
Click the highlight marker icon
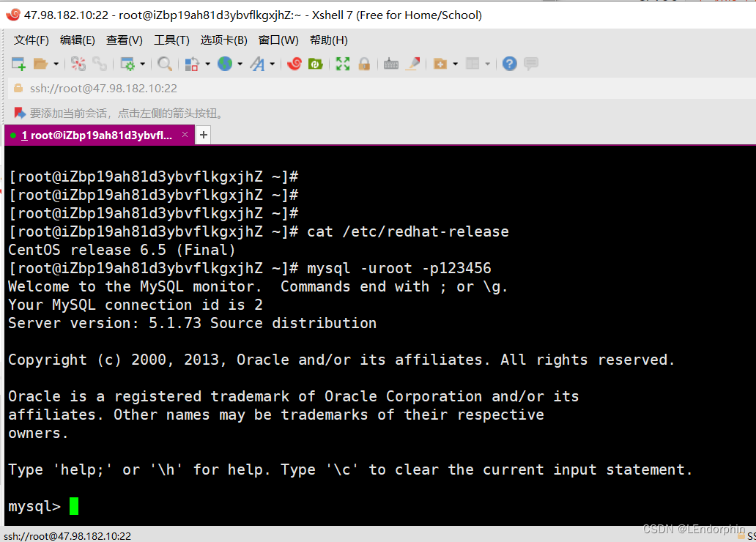click(412, 64)
